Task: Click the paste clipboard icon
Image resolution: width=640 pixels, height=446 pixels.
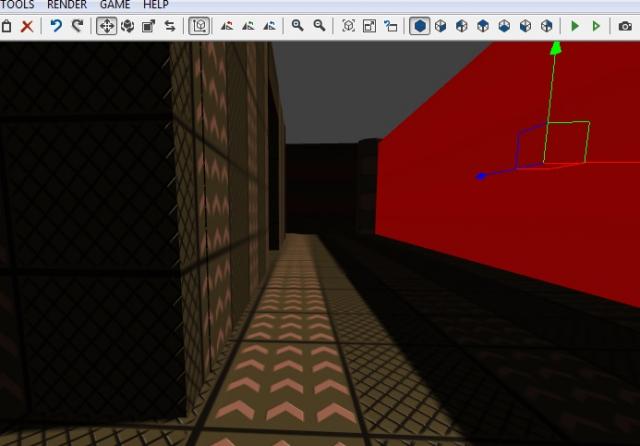Action: [6, 26]
